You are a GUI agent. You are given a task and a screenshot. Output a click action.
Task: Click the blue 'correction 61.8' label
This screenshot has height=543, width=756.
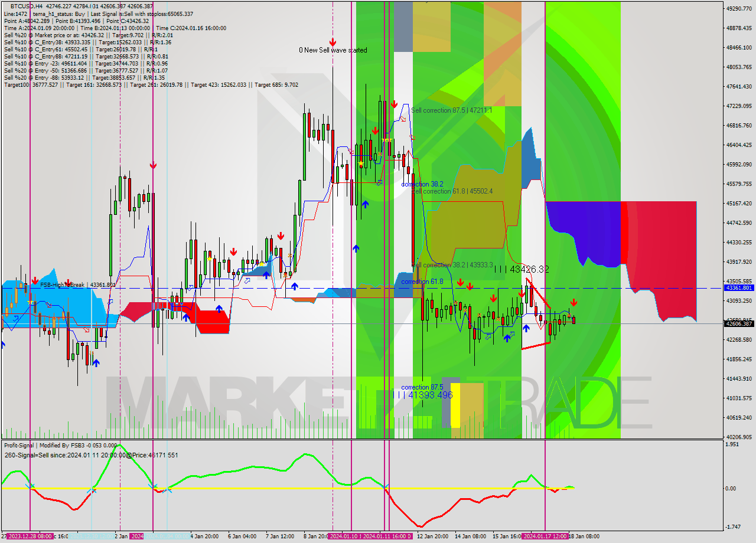422,282
